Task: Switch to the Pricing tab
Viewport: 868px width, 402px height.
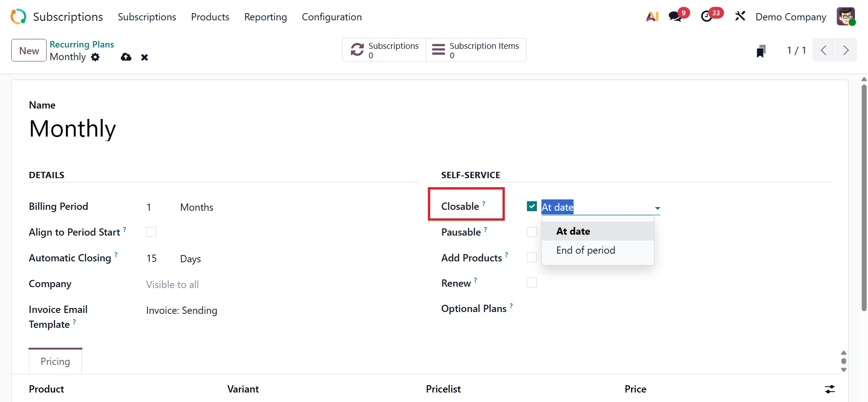Action: 55,361
